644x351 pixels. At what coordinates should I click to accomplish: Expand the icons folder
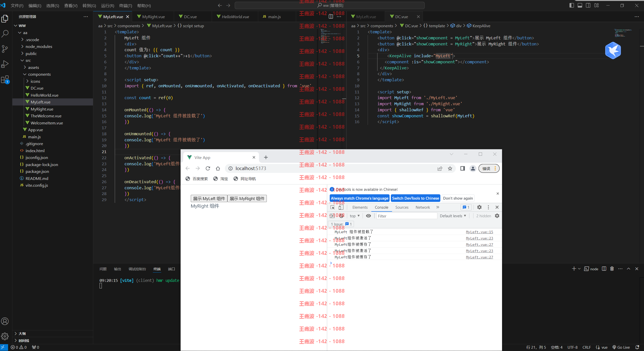(35, 81)
